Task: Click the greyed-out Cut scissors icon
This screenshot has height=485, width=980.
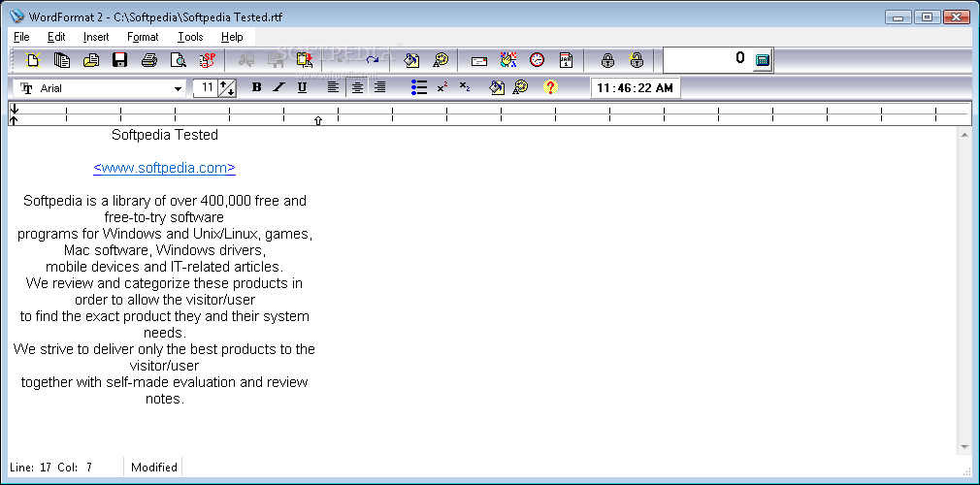Action: (x=246, y=60)
